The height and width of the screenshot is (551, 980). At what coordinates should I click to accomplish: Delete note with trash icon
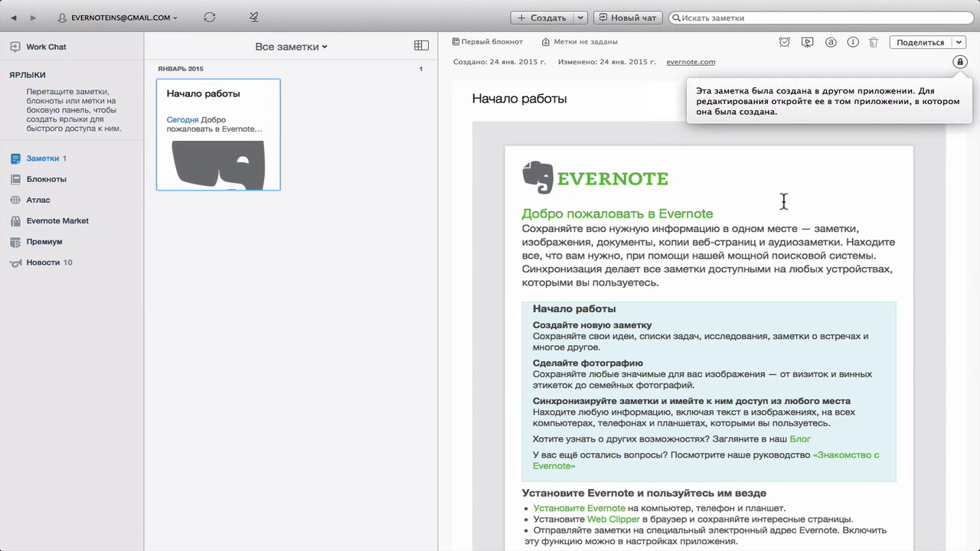pos(874,43)
